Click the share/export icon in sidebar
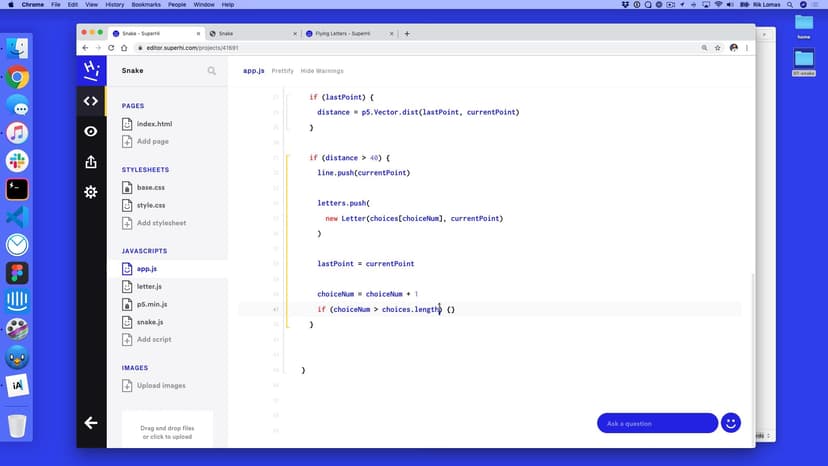This screenshot has height=466, width=828. click(91, 162)
